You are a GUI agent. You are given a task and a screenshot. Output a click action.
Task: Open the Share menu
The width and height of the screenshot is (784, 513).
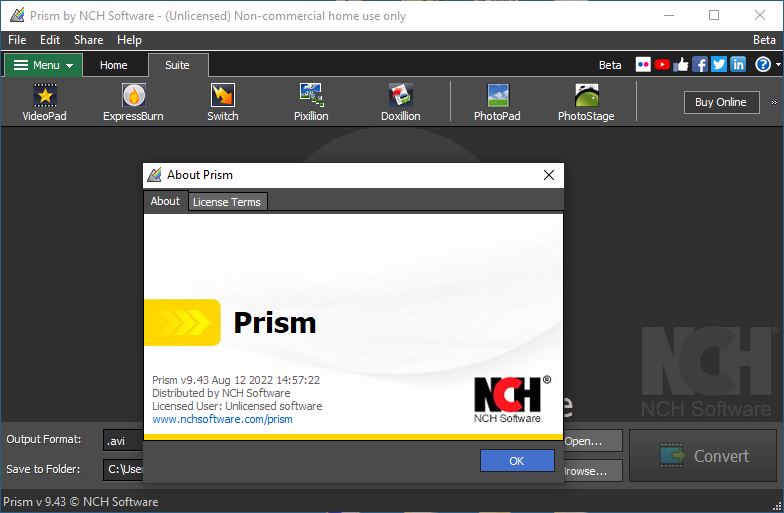click(88, 40)
